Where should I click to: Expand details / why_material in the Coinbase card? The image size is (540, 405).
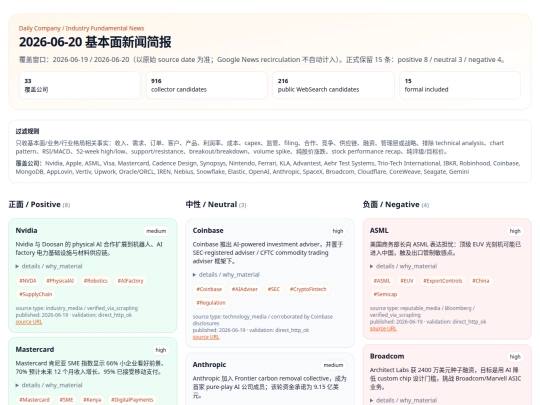(x=226, y=274)
